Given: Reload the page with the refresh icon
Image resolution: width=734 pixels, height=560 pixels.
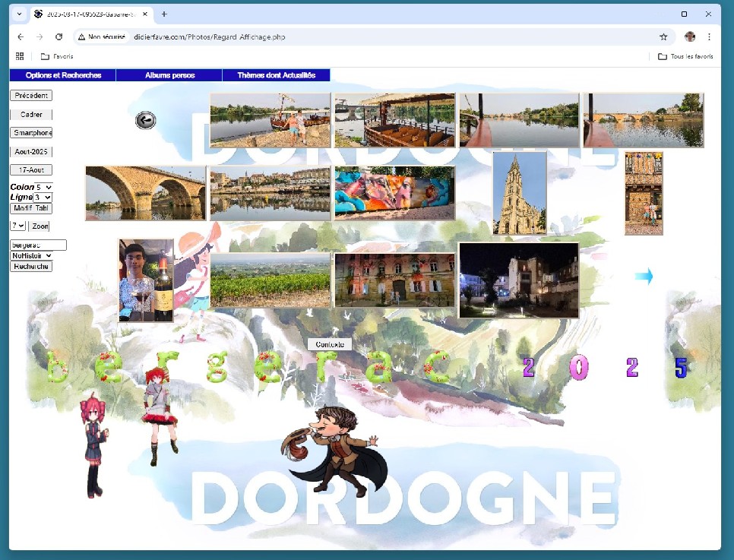Looking at the screenshot, I should pos(59,36).
